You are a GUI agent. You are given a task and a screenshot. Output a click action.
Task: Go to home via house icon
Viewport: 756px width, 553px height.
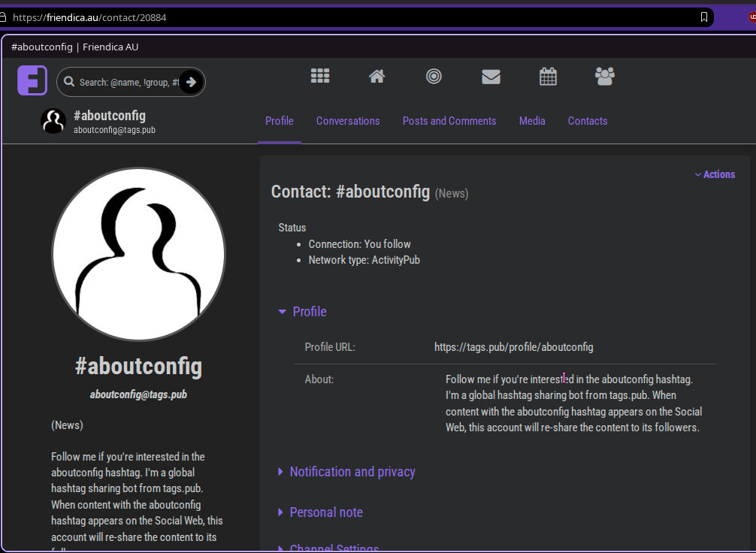pos(377,76)
